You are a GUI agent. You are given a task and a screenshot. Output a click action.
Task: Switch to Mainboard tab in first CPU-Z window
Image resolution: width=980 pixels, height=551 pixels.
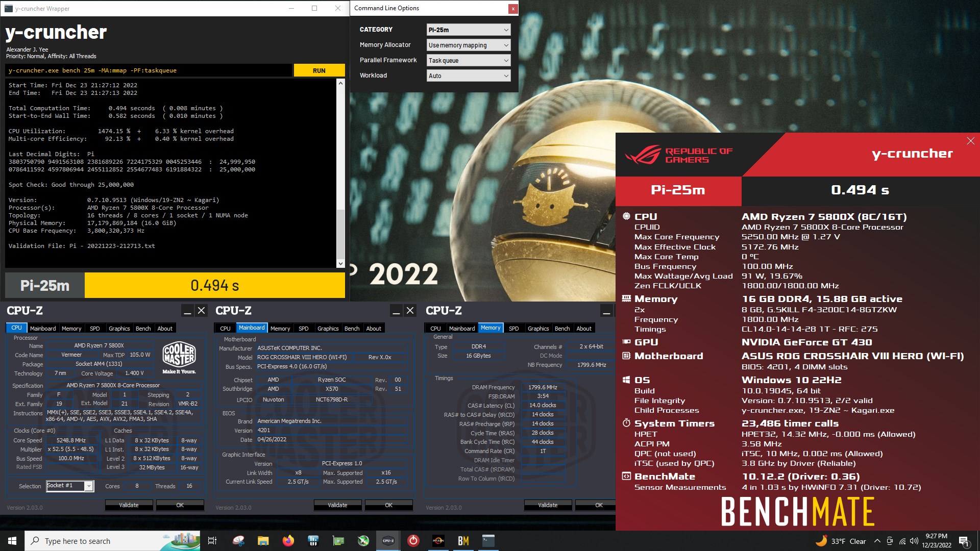43,329
